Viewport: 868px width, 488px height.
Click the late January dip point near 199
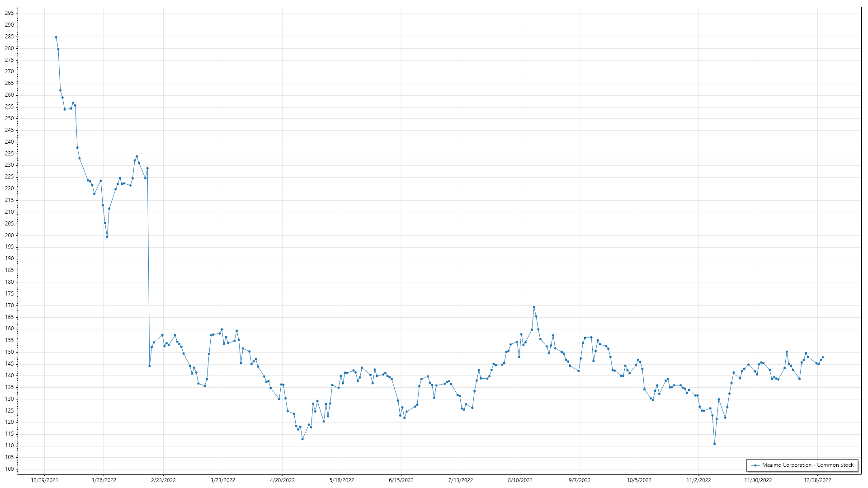[107, 237]
